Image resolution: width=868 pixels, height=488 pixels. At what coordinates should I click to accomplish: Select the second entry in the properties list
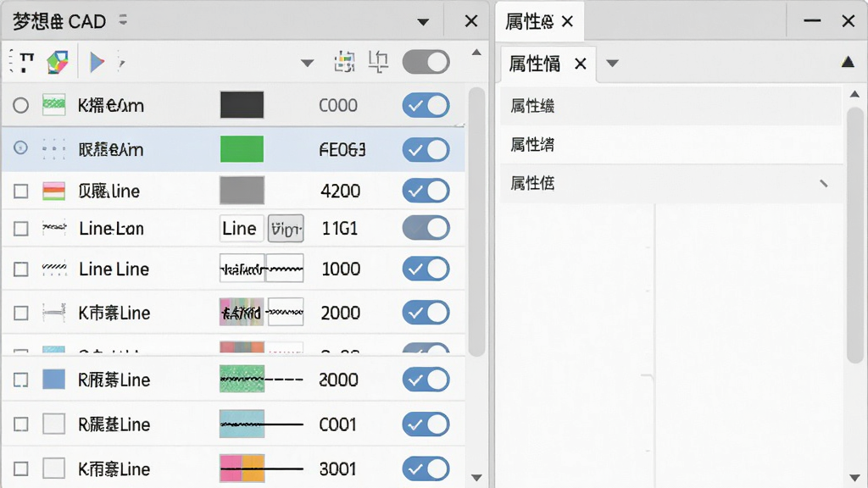[671, 144]
